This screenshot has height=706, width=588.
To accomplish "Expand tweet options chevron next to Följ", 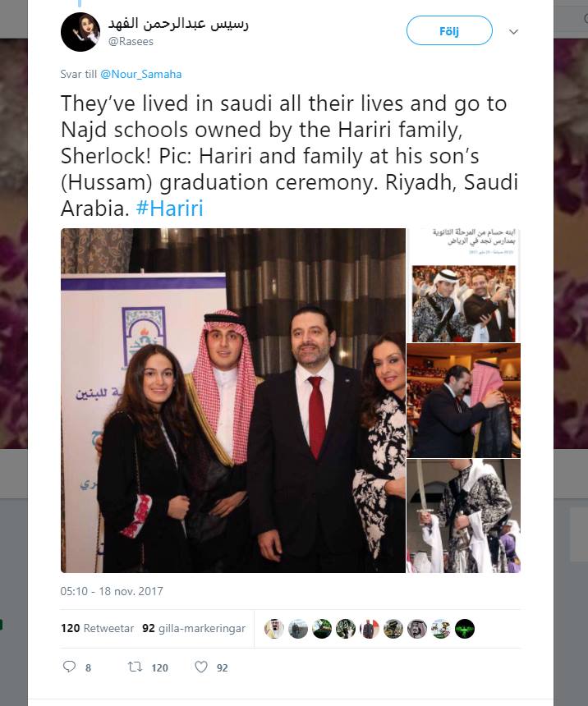I will tap(513, 31).
